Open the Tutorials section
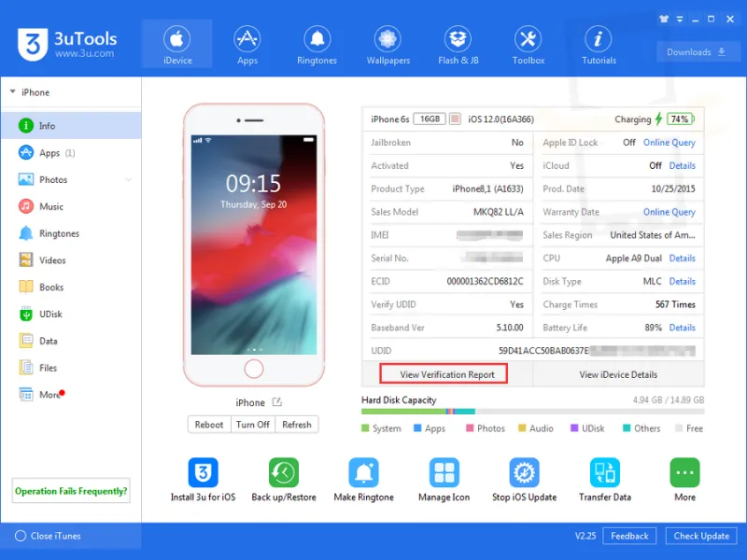Viewport: 747px width, 560px height. point(599,44)
